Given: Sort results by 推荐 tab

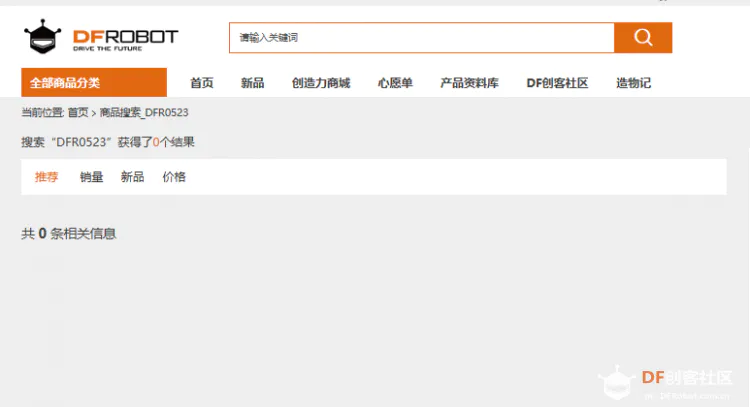Looking at the screenshot, I should [x=46, y=177].
